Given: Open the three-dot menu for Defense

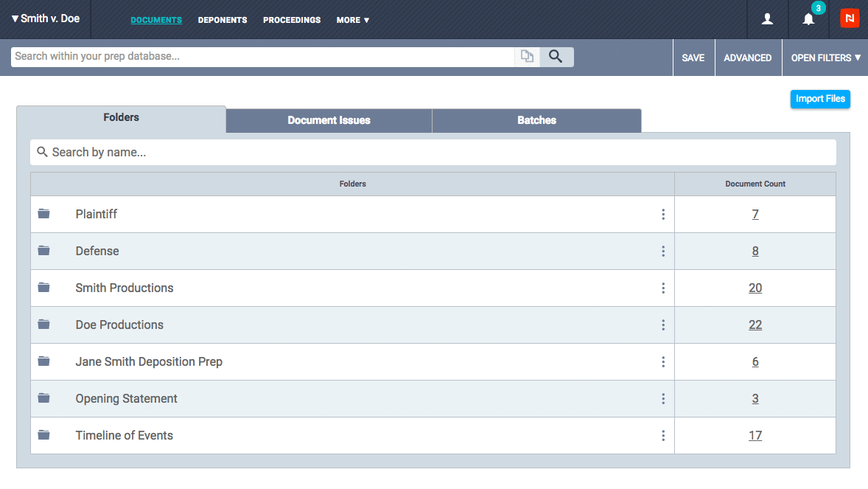Looking at the screenshot, I should coord(663,252).
